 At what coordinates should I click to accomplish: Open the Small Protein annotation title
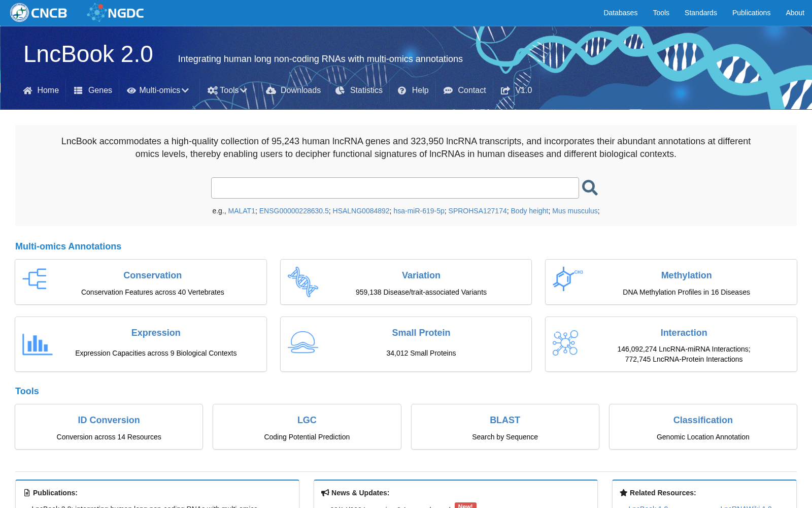(x=421, y=333)
